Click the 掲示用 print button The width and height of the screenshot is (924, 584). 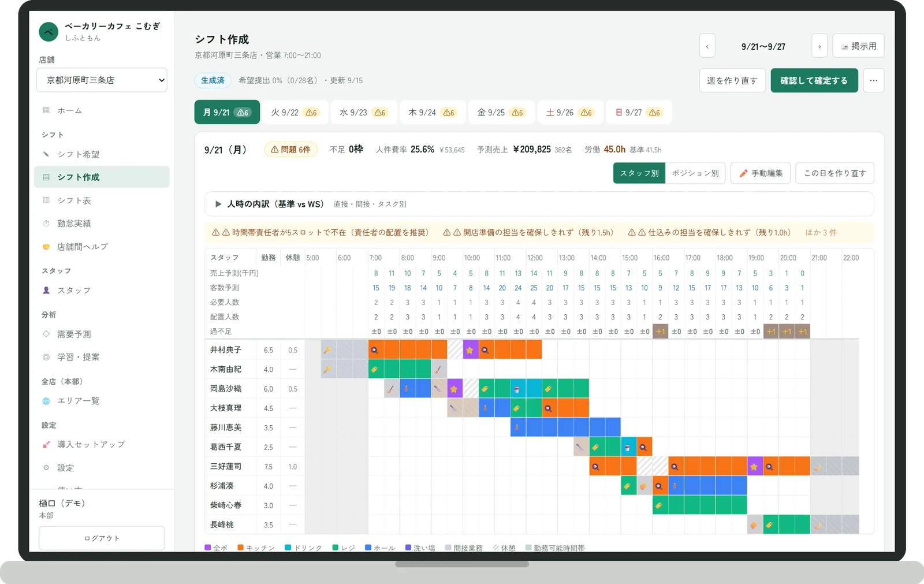(x=859, y=46)
